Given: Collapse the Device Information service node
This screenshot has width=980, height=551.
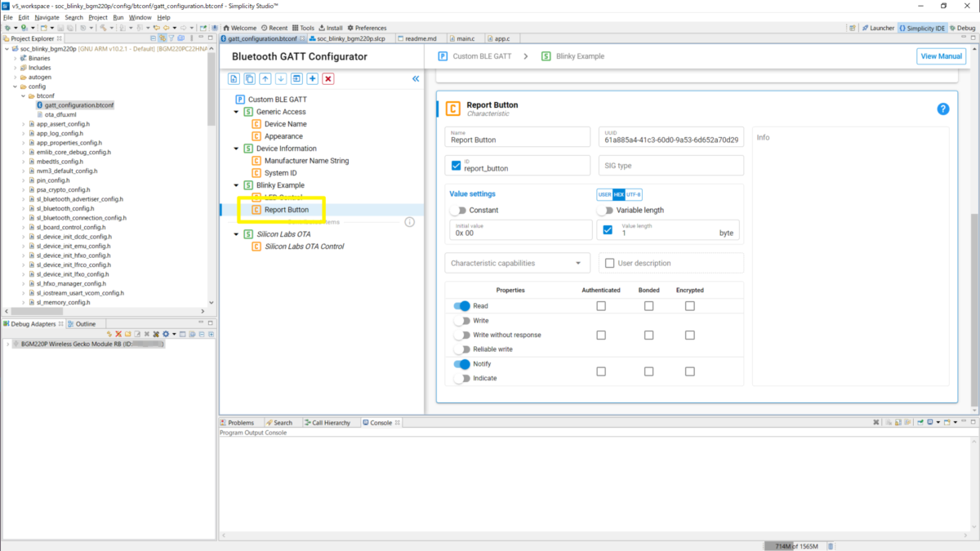Looking at the screenshot, I should [x=237, y=149].
